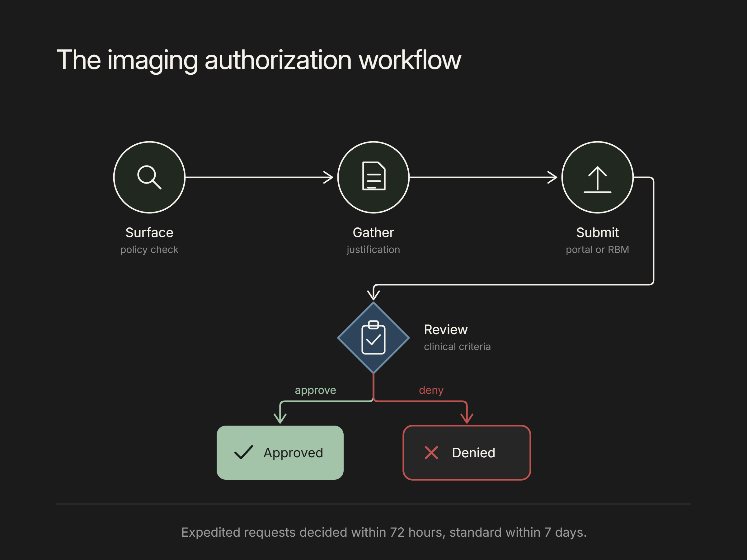Screen dimensions: 747x560
Task: Click the expedited requests footer note
Action: (384, 532)
